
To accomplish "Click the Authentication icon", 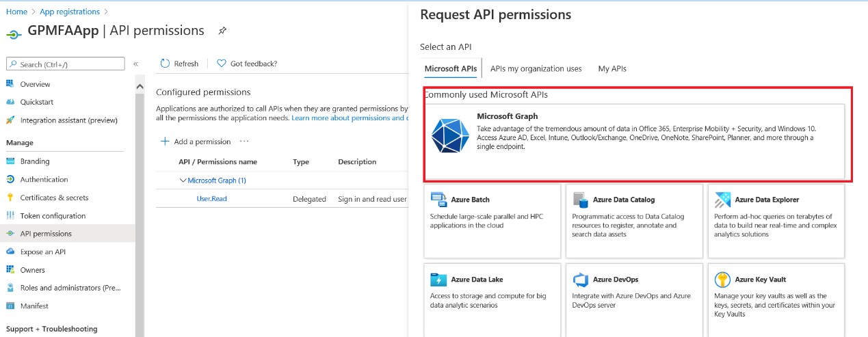I will pyautogui.click(x=10, y=180).
